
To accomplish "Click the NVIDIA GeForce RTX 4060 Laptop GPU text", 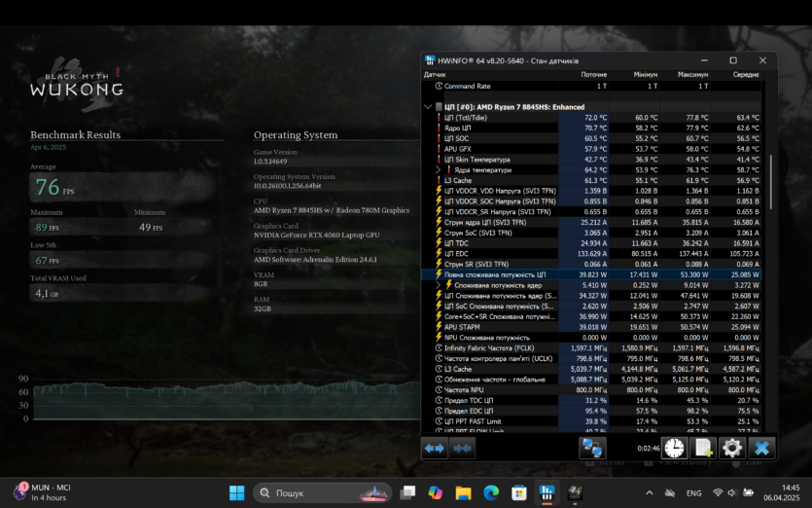I will 316,235.
